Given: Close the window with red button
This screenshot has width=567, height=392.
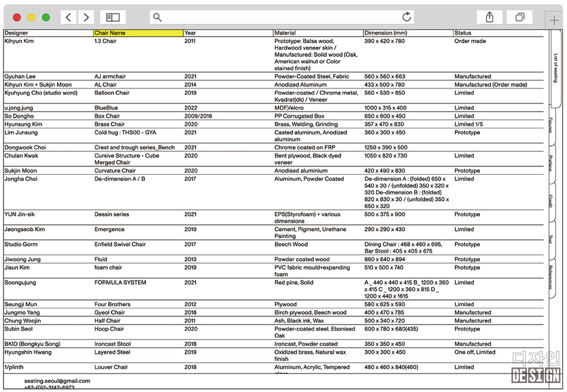Looking at the screenshot, I should 17,17.
